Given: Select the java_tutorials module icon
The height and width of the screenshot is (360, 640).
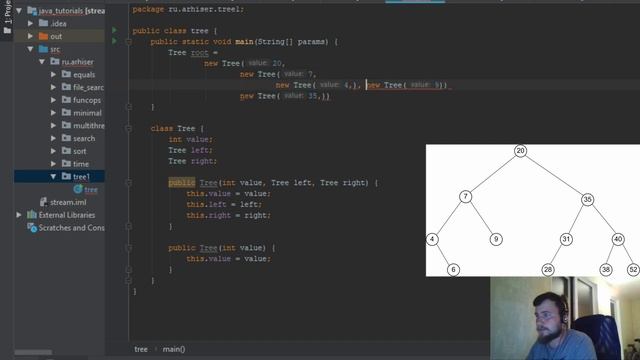Looking at the screenshot, I should point(32,11).
